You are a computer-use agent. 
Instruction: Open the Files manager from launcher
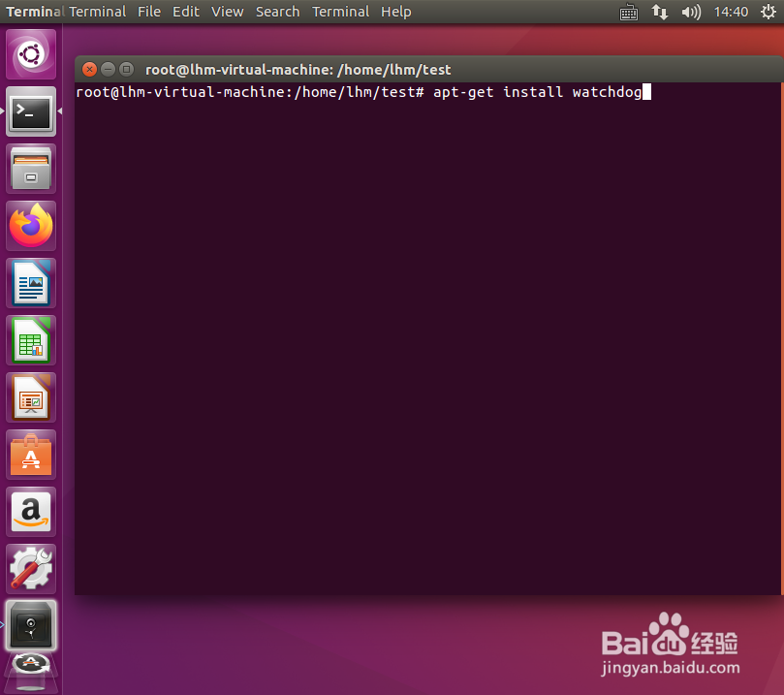pos(31,169)
